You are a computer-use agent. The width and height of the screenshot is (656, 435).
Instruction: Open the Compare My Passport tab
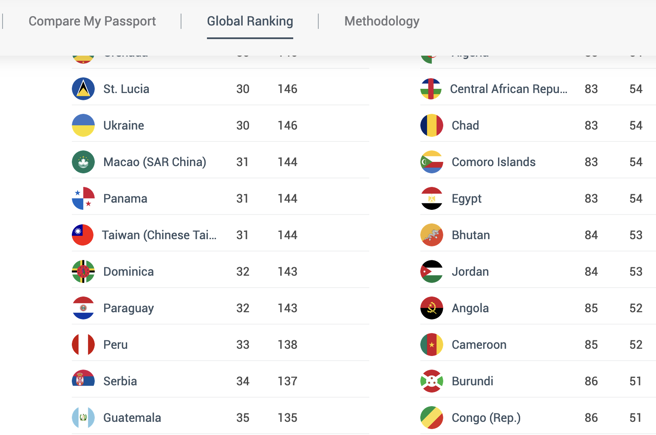pos(92,21)
